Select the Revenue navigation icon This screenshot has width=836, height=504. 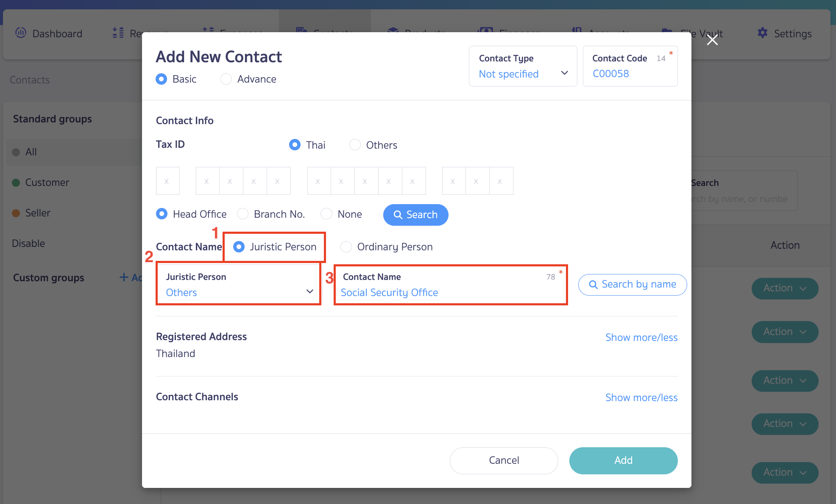pos(117,32)
